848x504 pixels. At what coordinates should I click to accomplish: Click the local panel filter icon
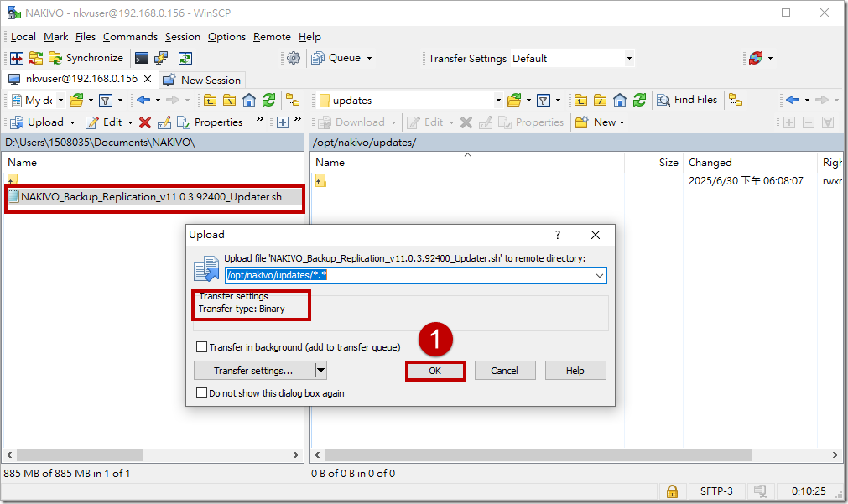[106, 100]
